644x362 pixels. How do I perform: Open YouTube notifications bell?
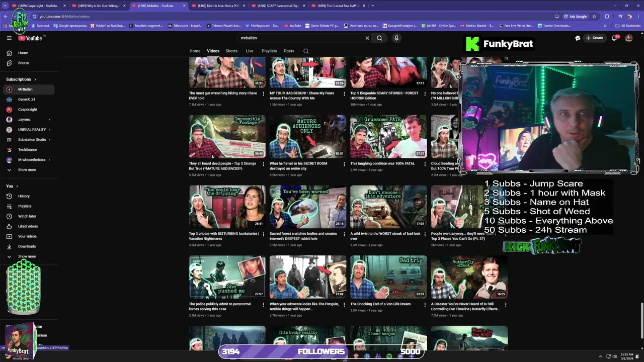(x=614, y=38)
